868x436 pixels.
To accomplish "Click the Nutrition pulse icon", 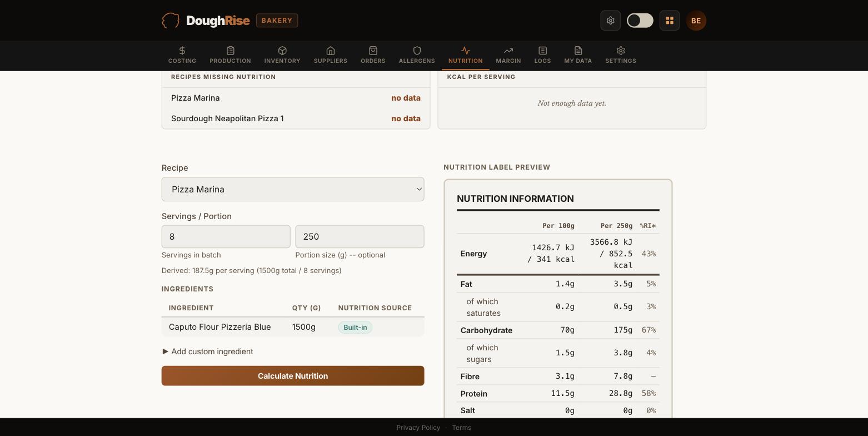I will (x=466, y=51).
